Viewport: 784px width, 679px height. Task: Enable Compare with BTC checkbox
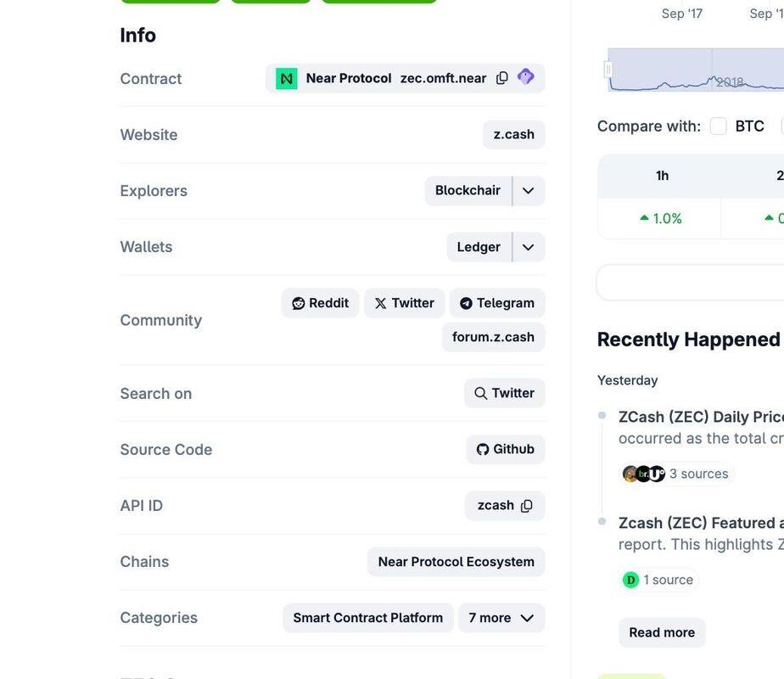pyautogui.click(x=719, y=126)
